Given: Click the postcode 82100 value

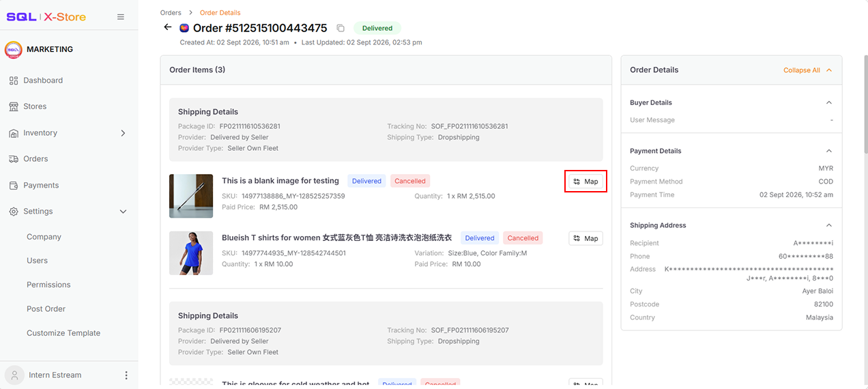Looking at the screenshot, I should (x=823, y=304).
